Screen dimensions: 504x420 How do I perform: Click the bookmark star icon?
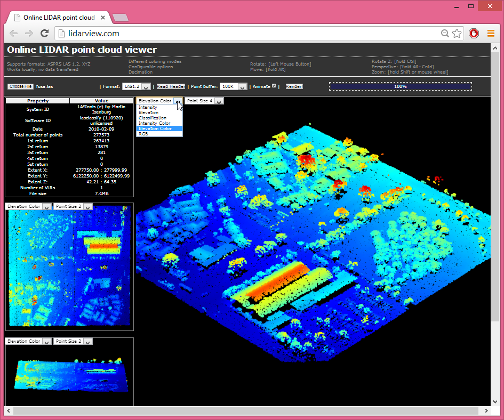pos(457,34)
